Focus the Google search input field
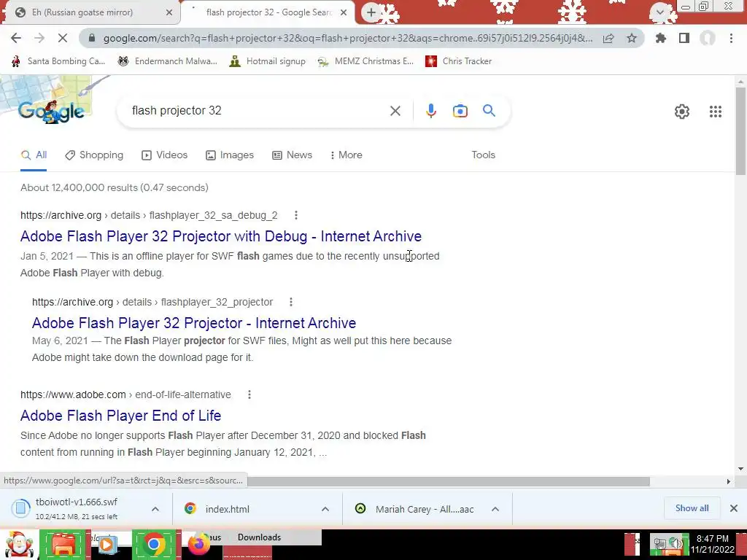This screenshot has width=747, height=560. [258, 111]
